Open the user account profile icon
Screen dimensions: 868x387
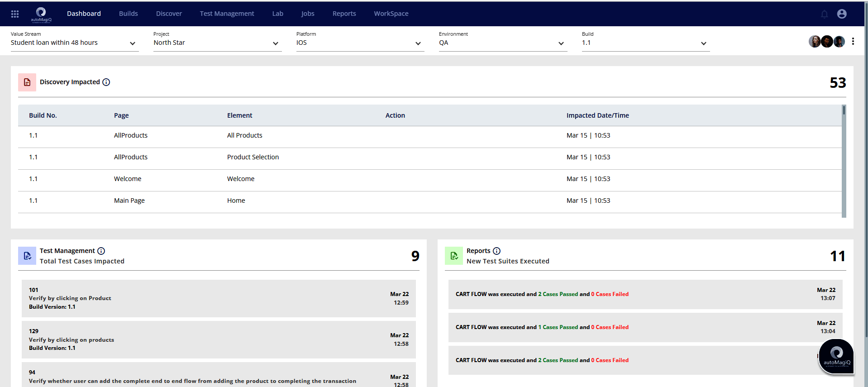coord(841,14)
